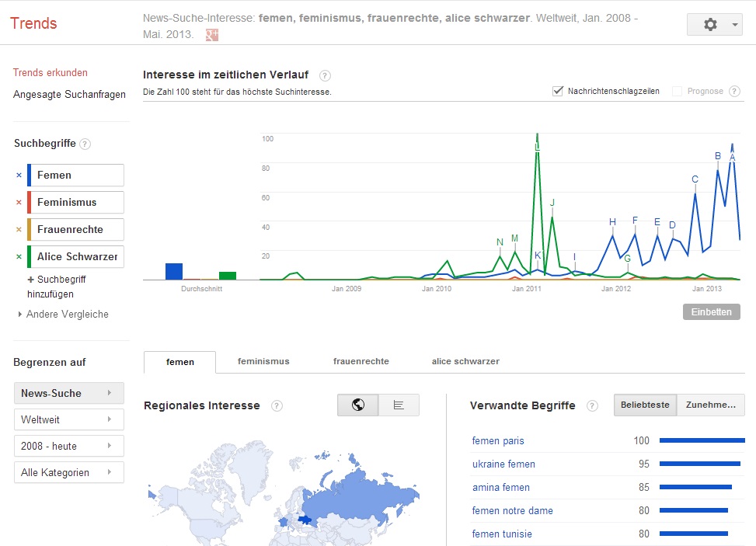756x546 pixels.
Task: Click headline marker J on chart
Action: click(x=552, y=203)
